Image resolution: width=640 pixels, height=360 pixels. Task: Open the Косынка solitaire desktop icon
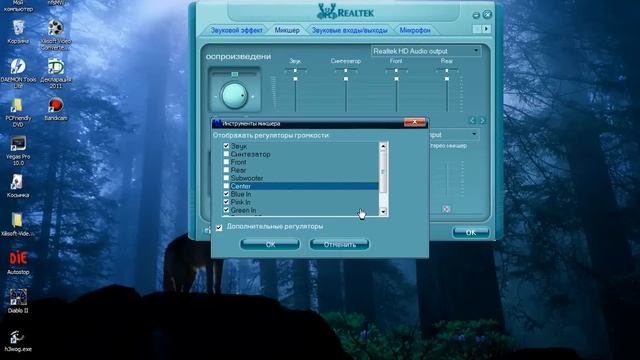18,186
